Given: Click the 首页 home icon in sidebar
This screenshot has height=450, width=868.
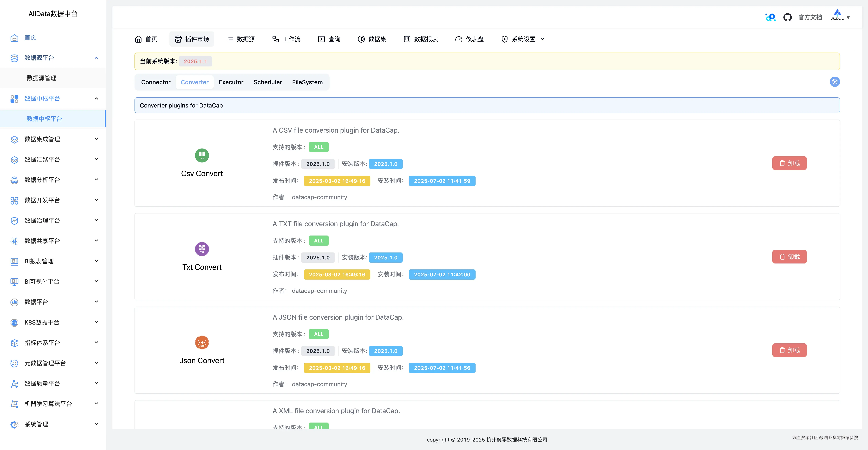Looking at the screenshot, I should (x=14, y=38).
